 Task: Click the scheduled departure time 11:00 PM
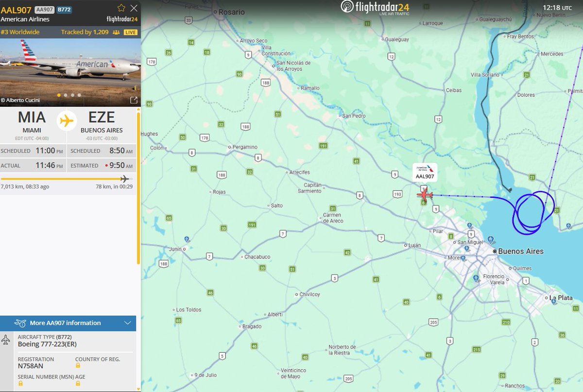click(50, 151)
